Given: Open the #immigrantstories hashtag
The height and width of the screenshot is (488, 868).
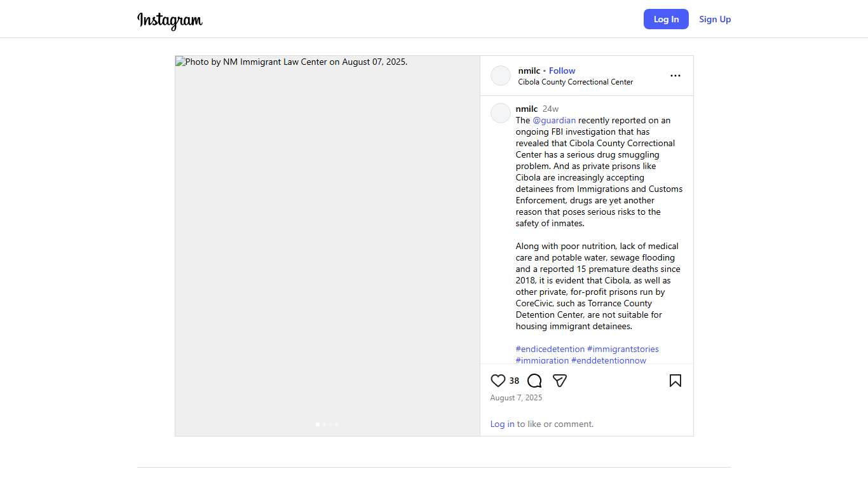Looking at the screenshot, I should (x=623, y=349).
